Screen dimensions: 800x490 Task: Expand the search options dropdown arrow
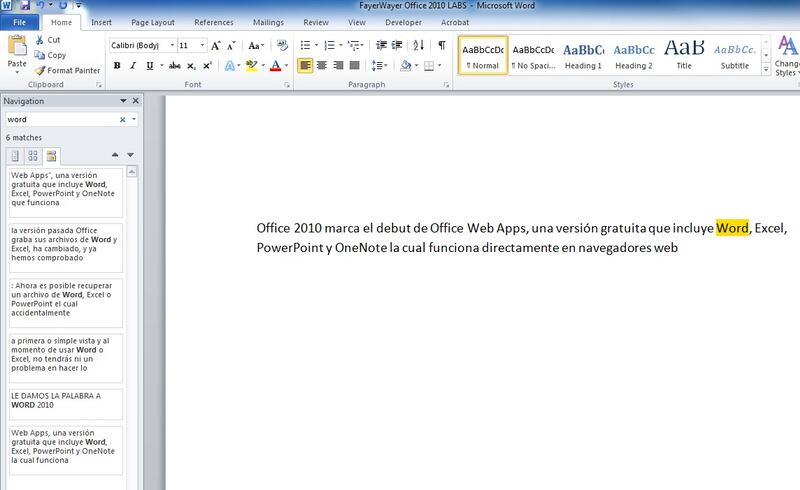pyautogui.click(x=134, y=119)
